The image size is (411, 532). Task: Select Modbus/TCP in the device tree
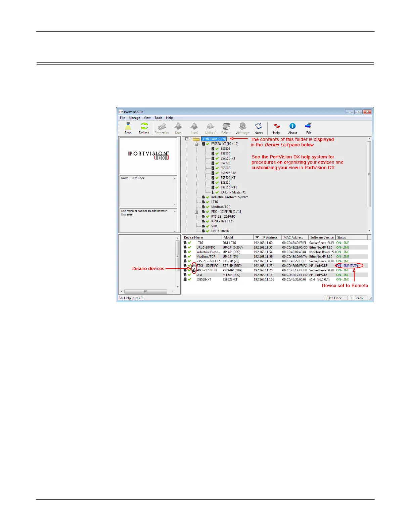221,207
